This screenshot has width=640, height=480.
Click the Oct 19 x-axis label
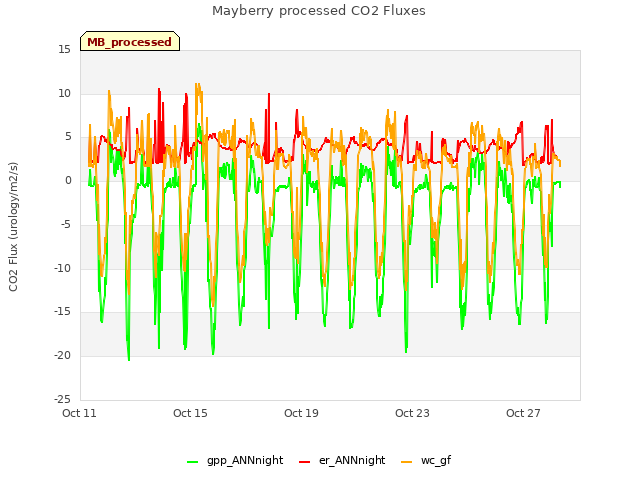(301, 413)
